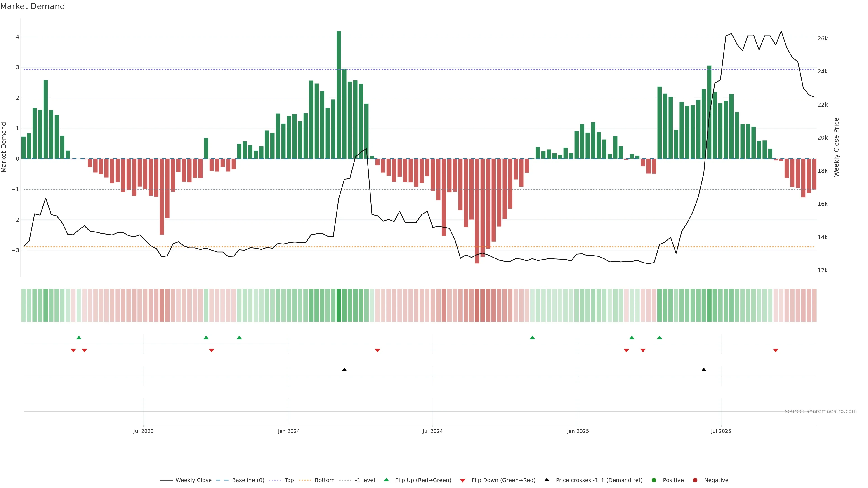Toggle the -1 level legend item
868x488 pixels.
pyautogui.click(x=365, y=480)
